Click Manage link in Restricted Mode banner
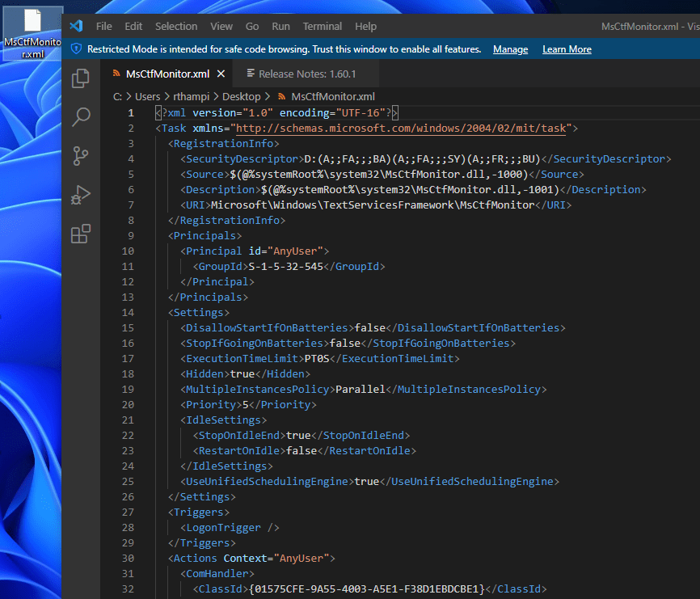The height and width of the screenshot is (599, 700). tap(510, 49)
